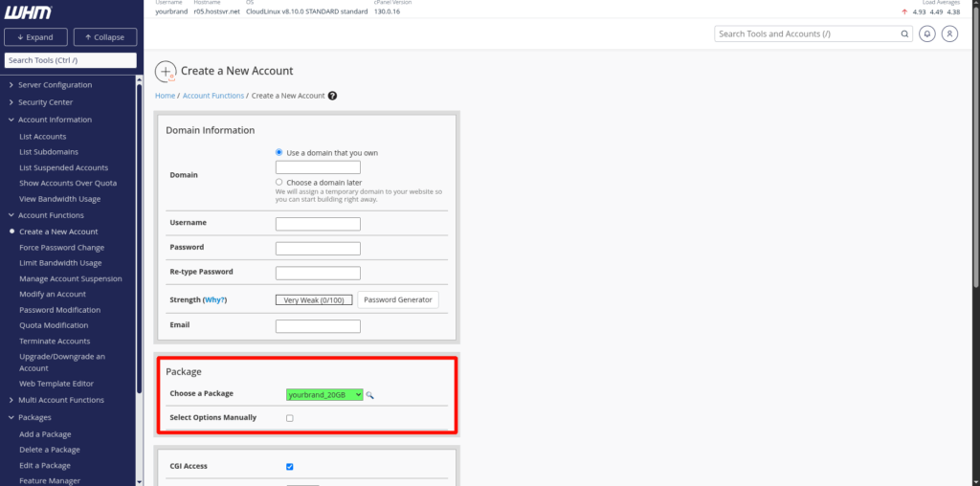The image size is (980, 486).
Task: Select 'Choose a domain later' radio button
Action: [279, 182]
